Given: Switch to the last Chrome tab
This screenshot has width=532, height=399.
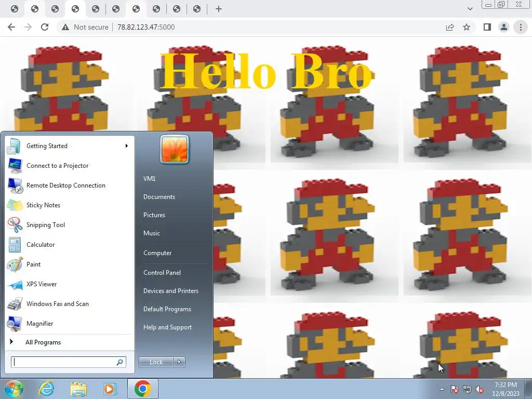Looking at the screenshot, I should [197, 9].
